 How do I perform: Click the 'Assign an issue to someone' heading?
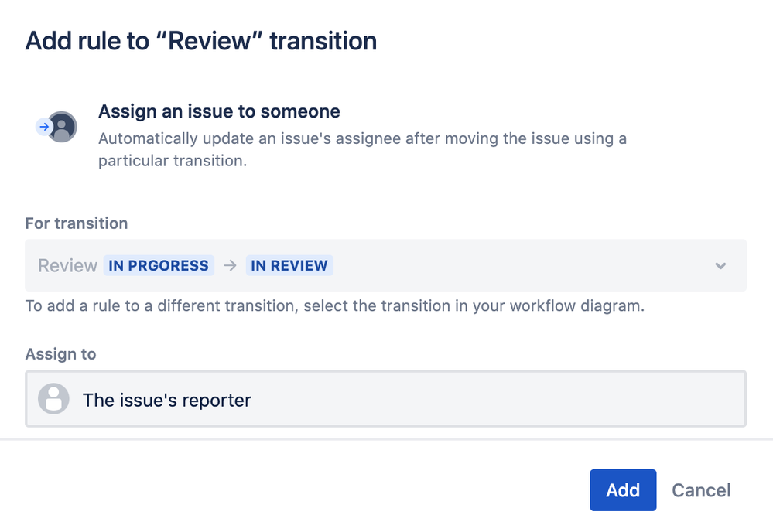coord(218,111)
